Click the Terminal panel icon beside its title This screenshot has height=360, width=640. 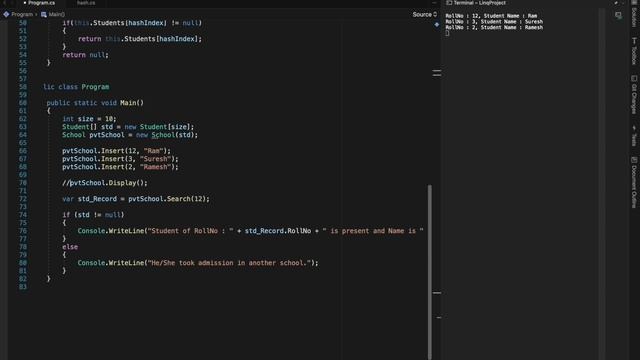click(449, 3)
